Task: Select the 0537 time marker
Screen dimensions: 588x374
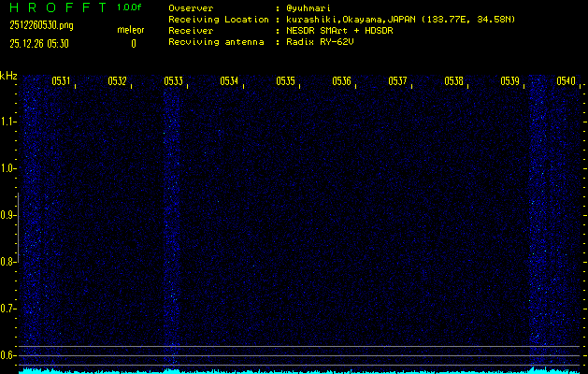Action: 398,81
